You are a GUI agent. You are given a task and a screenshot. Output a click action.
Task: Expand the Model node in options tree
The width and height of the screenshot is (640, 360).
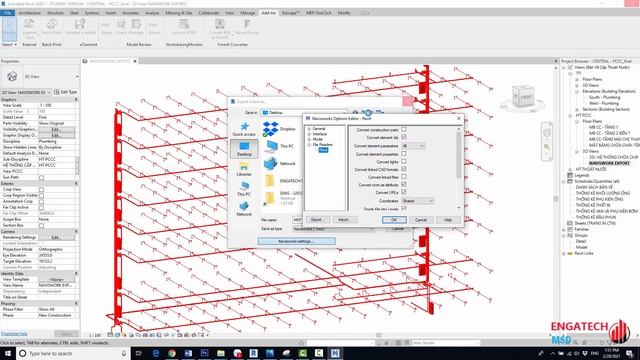[309, 139]
